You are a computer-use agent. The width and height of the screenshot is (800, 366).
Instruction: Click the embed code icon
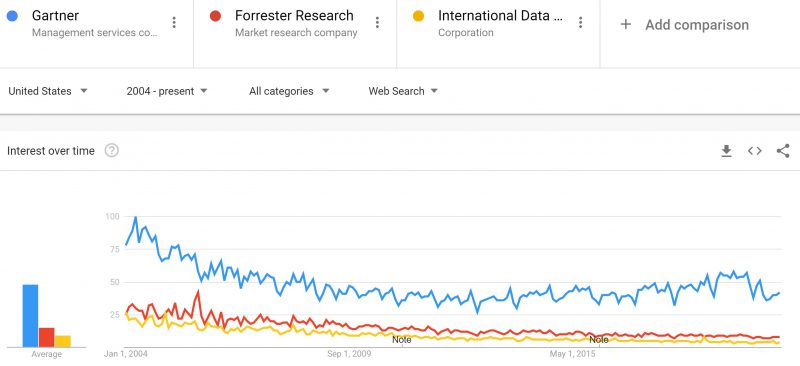click(x=755, y=151)
